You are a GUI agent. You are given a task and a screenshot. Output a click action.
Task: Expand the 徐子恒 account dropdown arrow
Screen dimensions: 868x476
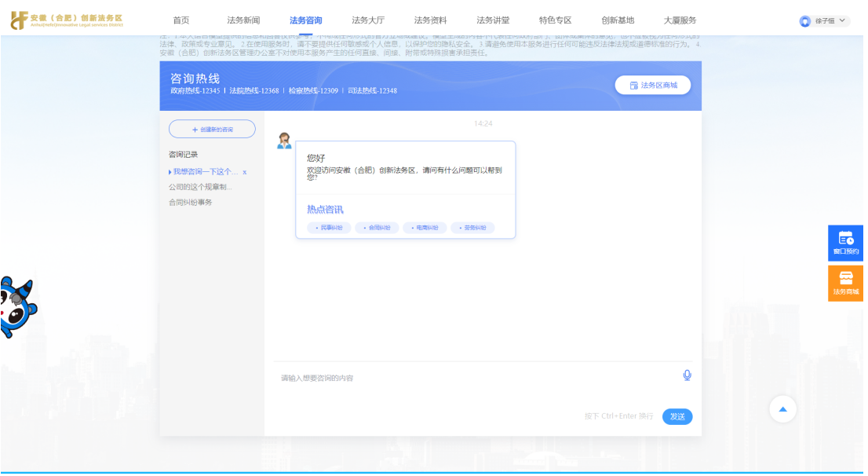[842, 20]
